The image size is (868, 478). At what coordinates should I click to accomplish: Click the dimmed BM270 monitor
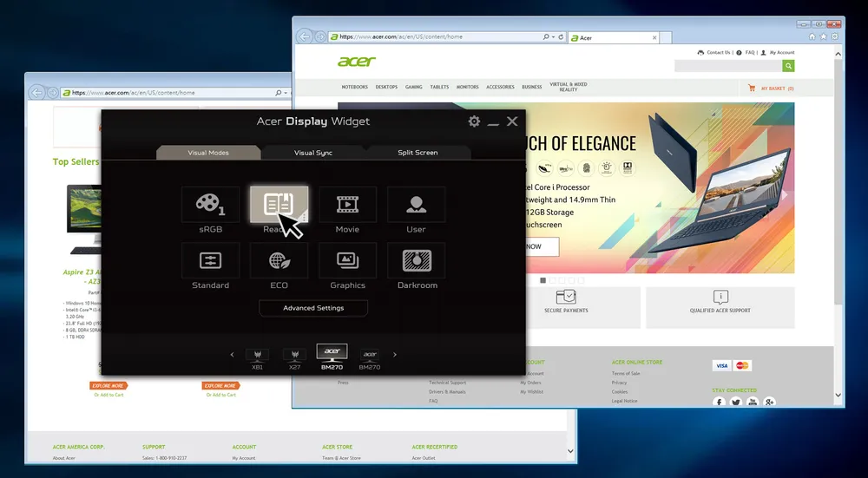[370, 358]
